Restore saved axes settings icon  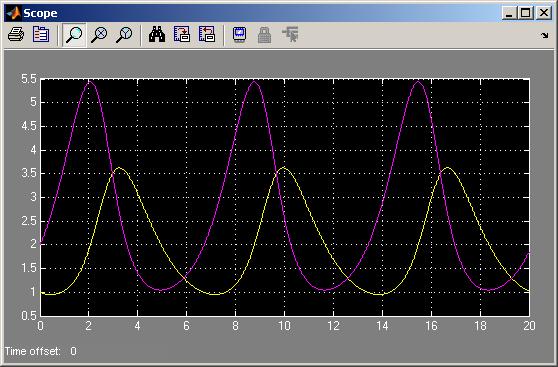pyautogui.click(x=207, y=35)
